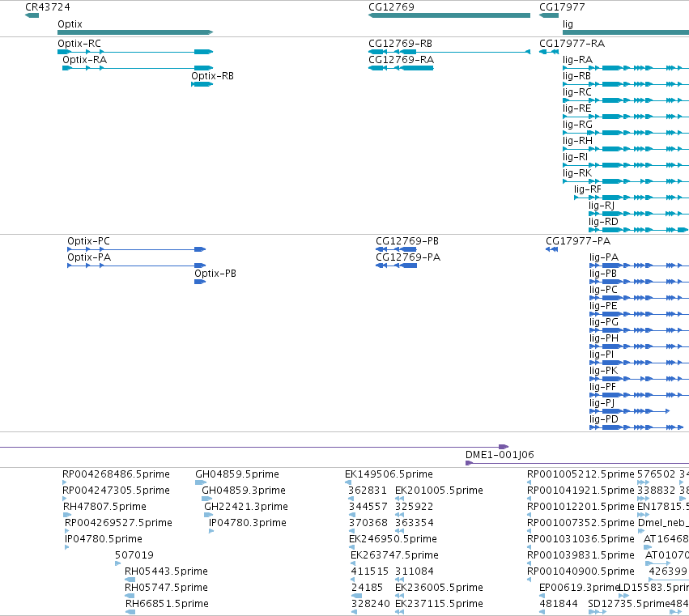This screenshot has height=616, width=689.
Task: Select the lig-RG transcript label
Action: coord(577,125)
